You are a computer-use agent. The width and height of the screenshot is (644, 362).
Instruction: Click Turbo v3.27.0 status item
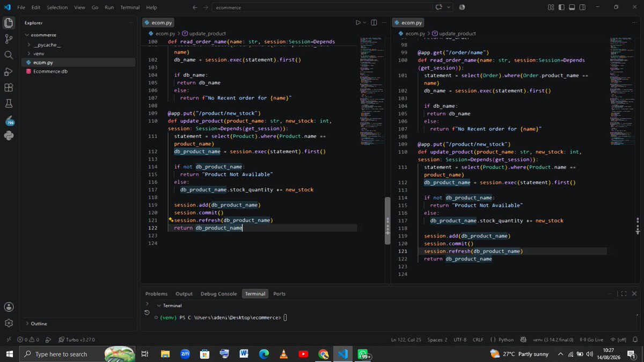[x=76, y=339]
